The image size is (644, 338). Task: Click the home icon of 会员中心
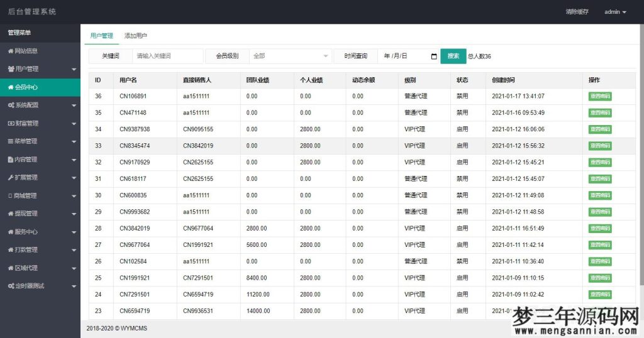pos(11,87)
